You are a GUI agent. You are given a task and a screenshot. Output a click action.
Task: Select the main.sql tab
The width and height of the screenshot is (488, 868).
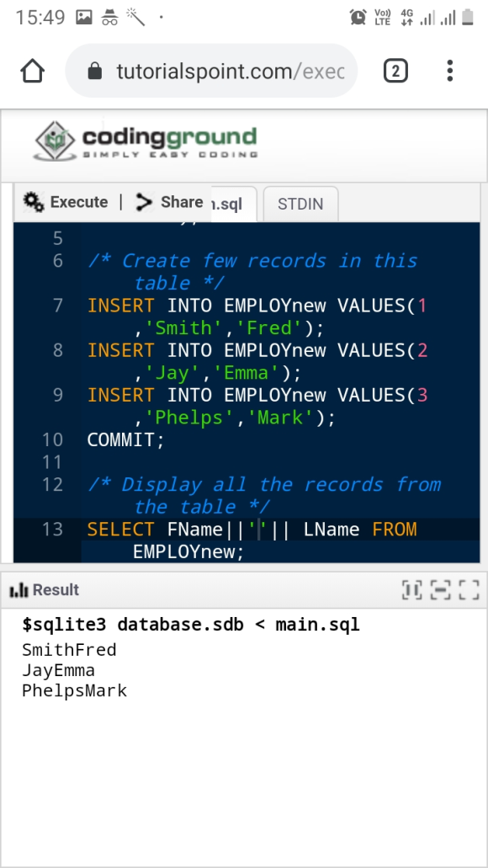tap(232, 205)
